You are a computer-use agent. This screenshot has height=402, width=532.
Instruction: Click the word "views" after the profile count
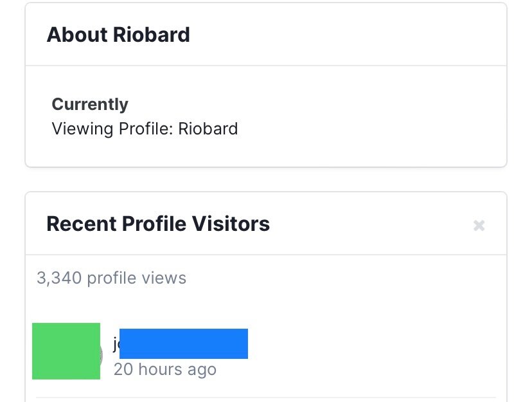coord(164,278)
